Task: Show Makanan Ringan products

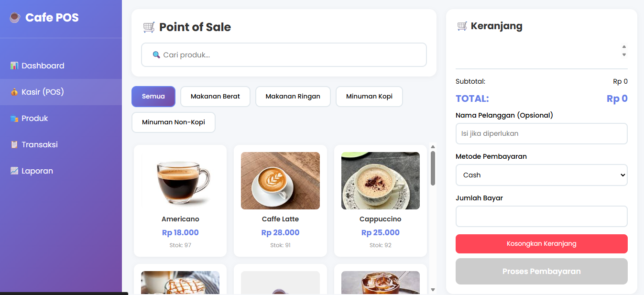Action: pos(293,97)
